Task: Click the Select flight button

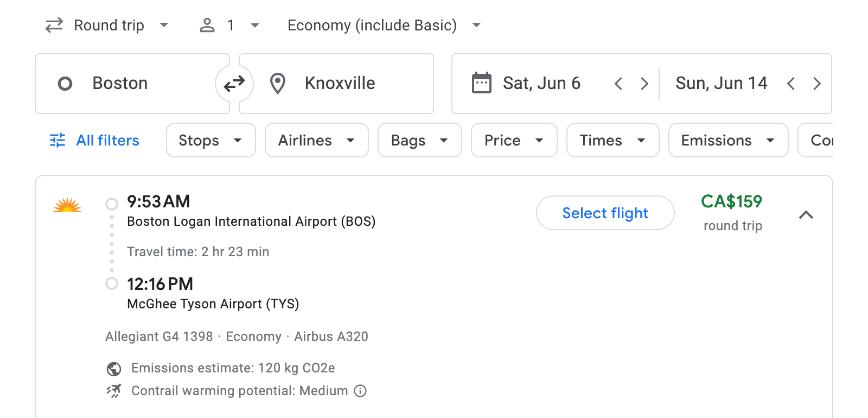Action: point(605,213)
